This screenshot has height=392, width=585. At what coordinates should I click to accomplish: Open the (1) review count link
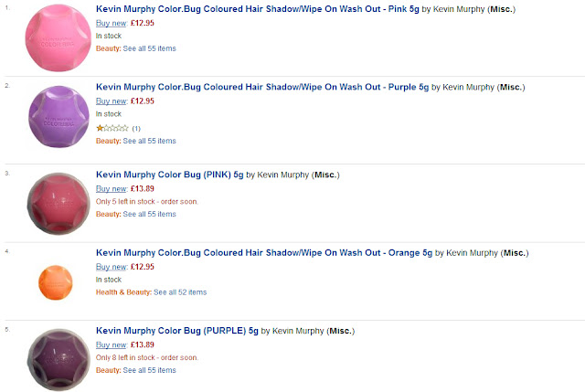coord(136,129)
